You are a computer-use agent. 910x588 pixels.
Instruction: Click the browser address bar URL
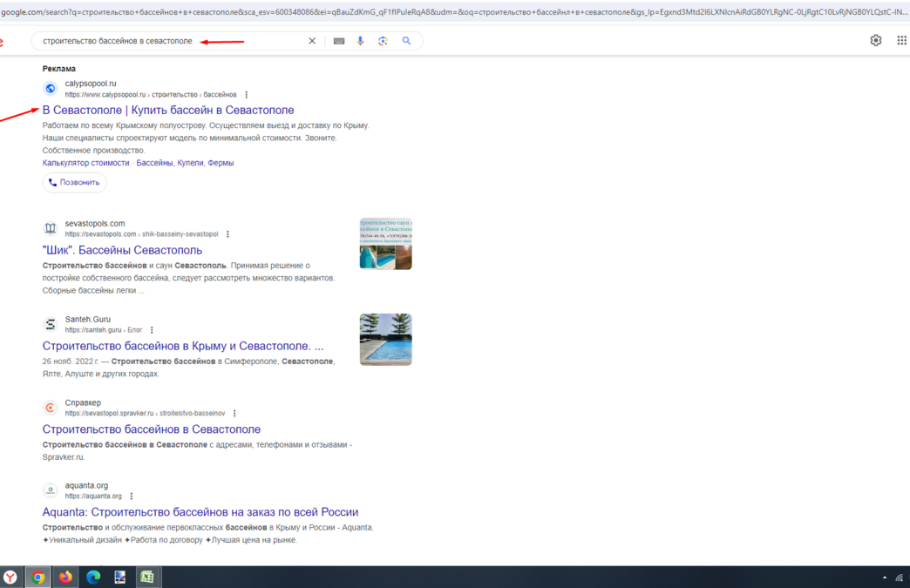455,11
